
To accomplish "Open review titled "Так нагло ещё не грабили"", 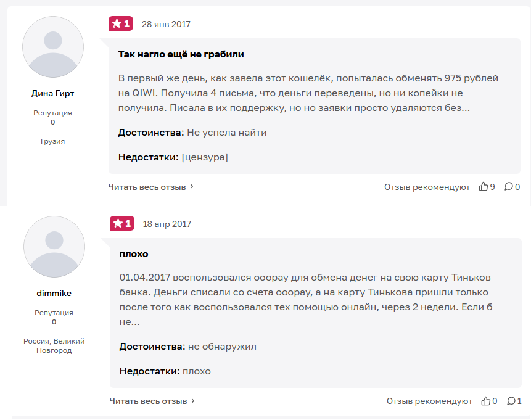I will pos(181,54).
